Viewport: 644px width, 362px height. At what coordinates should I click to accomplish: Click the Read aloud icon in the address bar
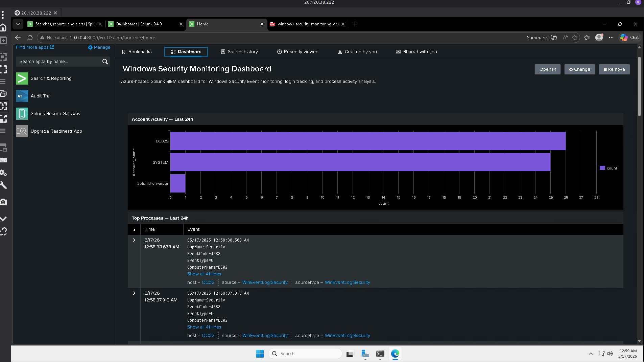(565, 38)
